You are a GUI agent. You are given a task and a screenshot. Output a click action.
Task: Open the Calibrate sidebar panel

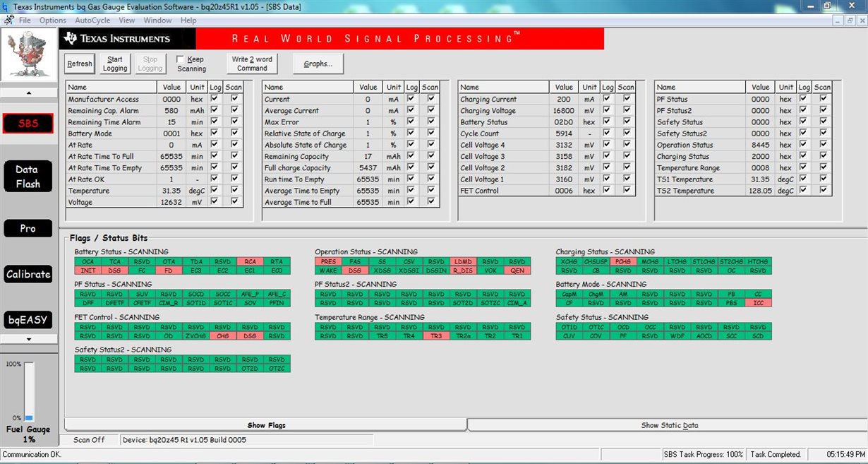(28, 275)
